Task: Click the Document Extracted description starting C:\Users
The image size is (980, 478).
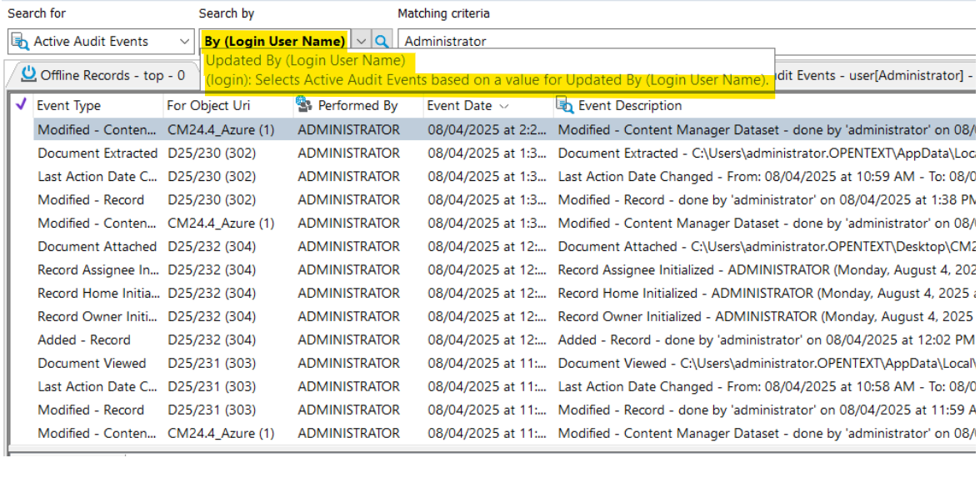Action: point(767,153)
